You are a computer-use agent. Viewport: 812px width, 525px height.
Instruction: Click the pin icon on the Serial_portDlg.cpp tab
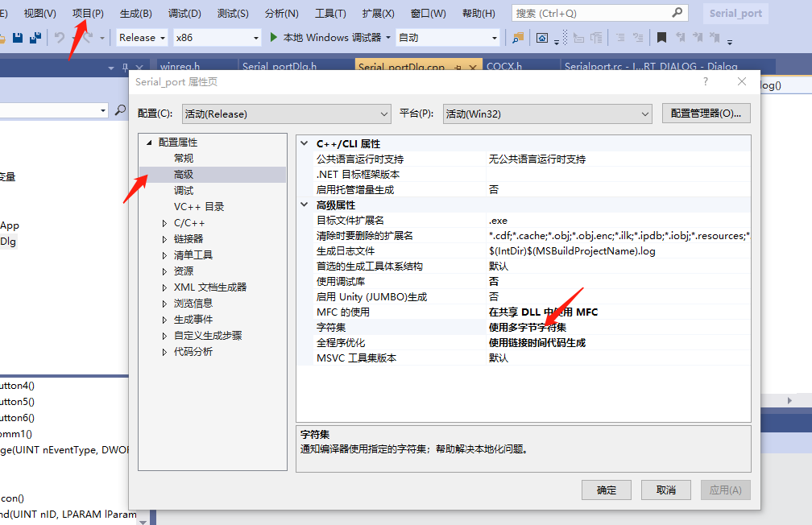click(458, 68)
